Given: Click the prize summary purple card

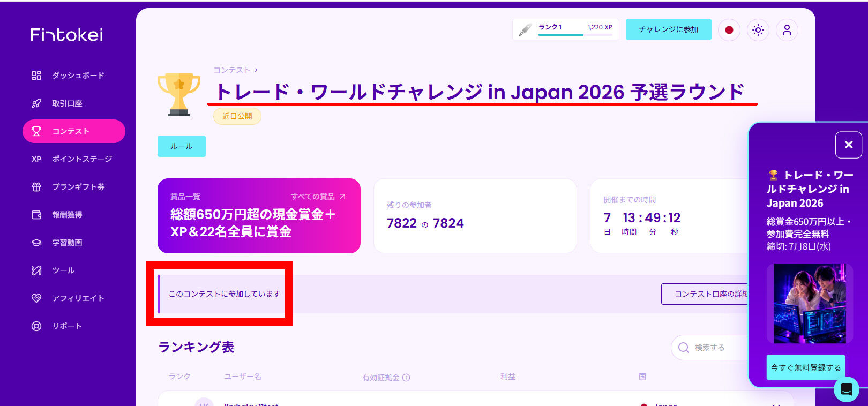Looking at the screenshot, I should [x=259, y=216].
